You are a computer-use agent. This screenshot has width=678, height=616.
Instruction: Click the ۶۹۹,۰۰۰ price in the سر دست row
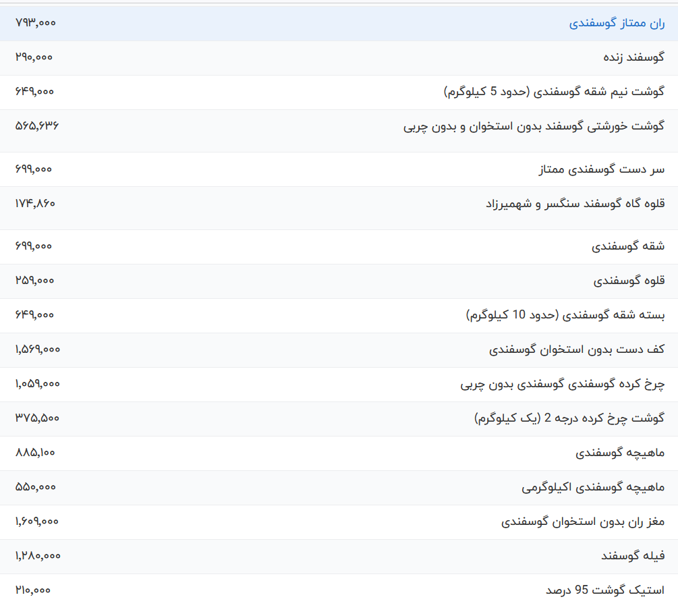point(33,169)
